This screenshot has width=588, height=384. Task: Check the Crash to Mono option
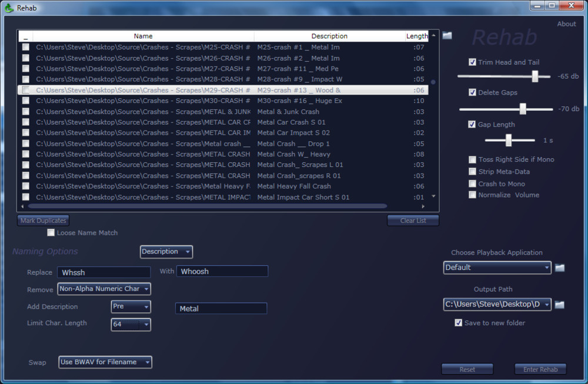coord(473,183)
